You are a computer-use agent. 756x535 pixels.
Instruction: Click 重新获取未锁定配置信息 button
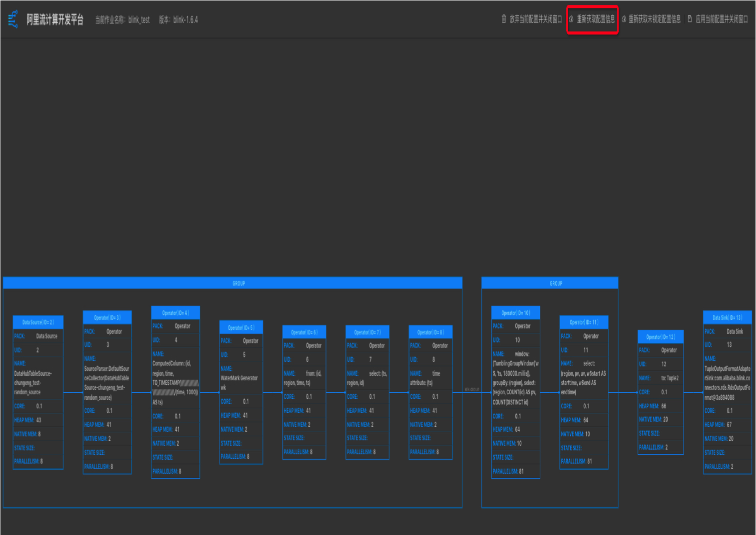[x=651, y=19]
